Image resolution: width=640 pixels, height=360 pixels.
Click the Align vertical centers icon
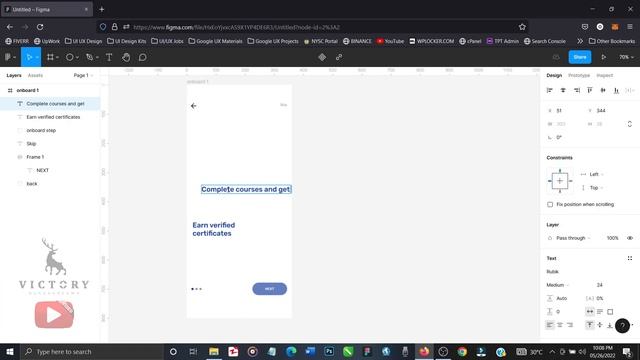603,90
